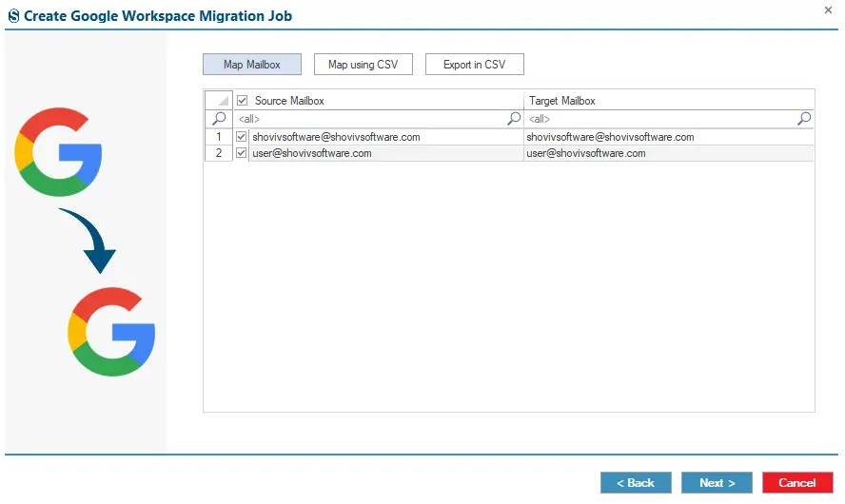Go to Next step
Screen dimensions: 845x504
tap(717, 482)
